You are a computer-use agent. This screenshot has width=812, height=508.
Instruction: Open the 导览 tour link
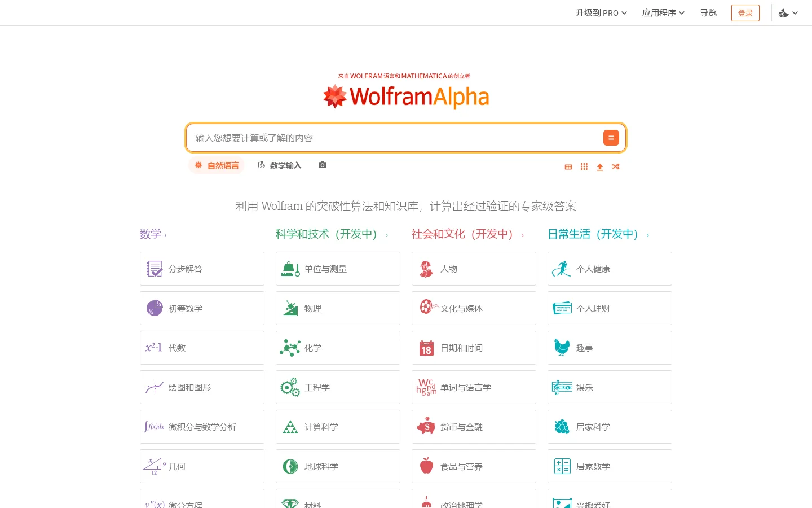(x=708, y=13)
